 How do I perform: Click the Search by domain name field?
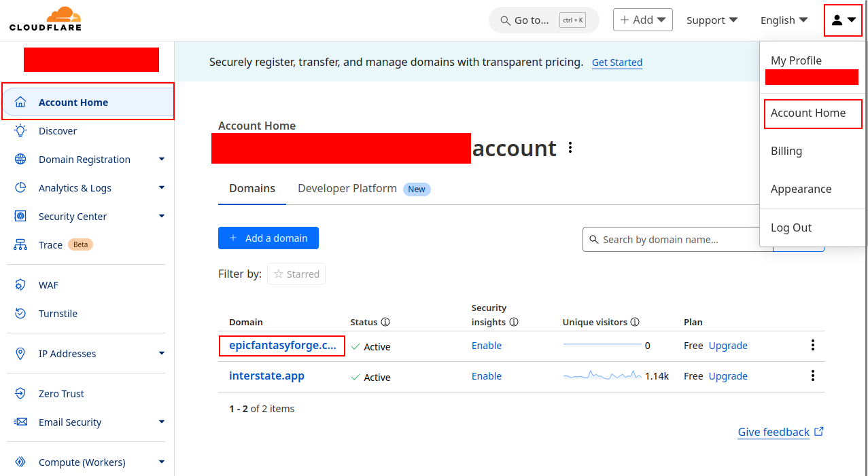(x=678, y=239)
